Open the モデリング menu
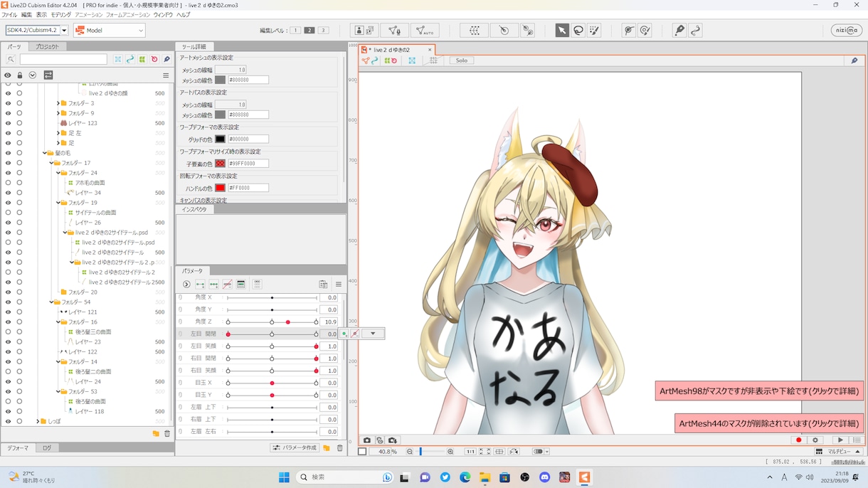This screenshot has width=868, height=488. coord(60,15)
